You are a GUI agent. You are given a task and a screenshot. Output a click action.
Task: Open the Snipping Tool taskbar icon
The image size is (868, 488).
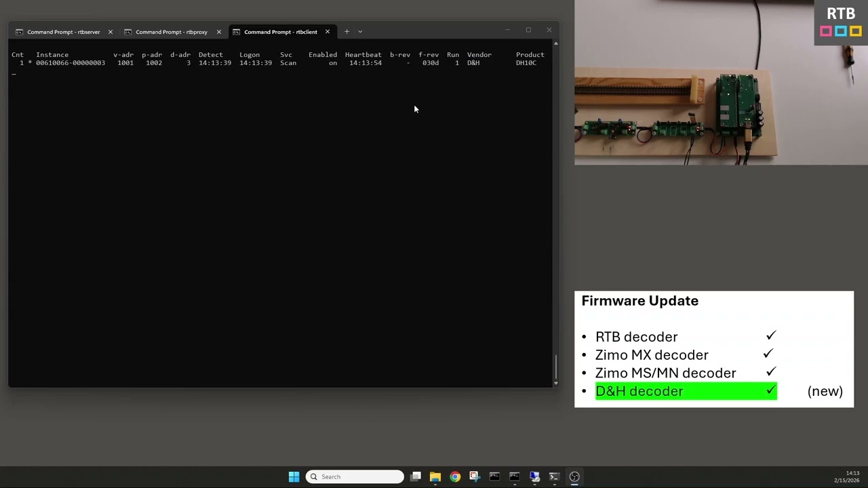[x=475, y=476]
